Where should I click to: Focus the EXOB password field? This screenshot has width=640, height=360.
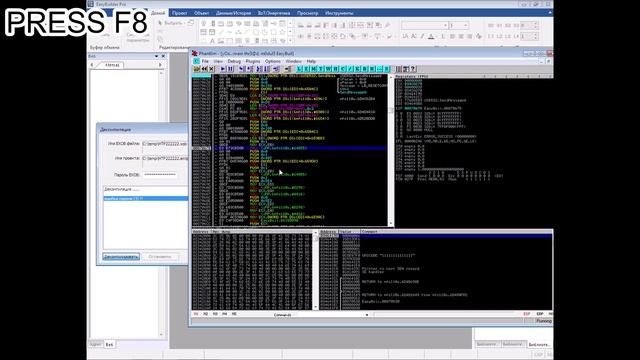[160, 174]
